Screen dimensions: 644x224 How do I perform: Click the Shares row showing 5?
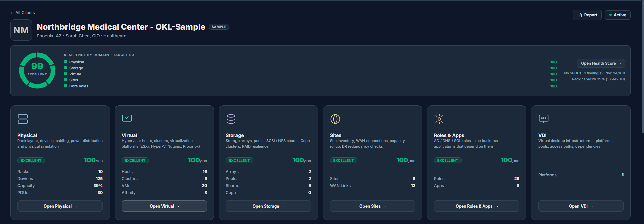268,186
